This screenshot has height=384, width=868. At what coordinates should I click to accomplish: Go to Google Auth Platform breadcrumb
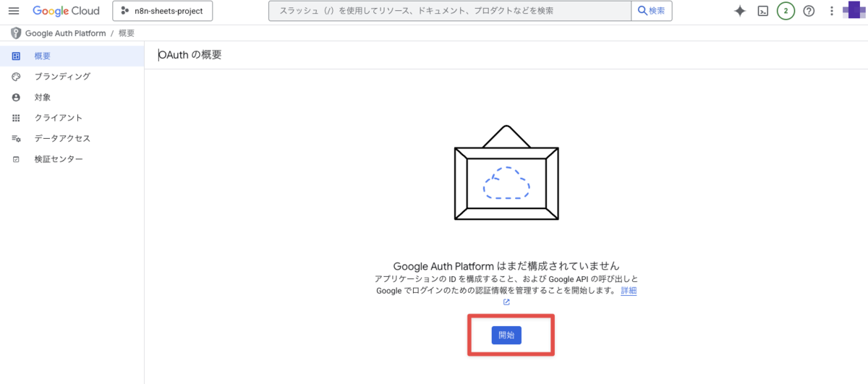coord(65,33)
